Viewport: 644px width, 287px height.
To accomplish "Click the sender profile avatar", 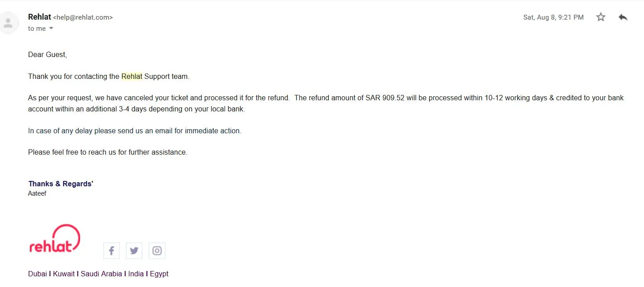I will (8, 23).
